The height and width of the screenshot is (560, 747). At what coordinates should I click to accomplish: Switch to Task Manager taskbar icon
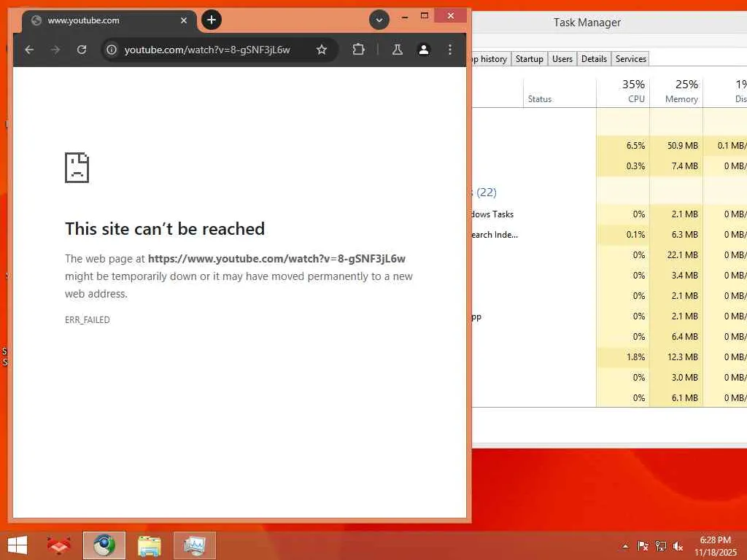click(x=194, y=545)
